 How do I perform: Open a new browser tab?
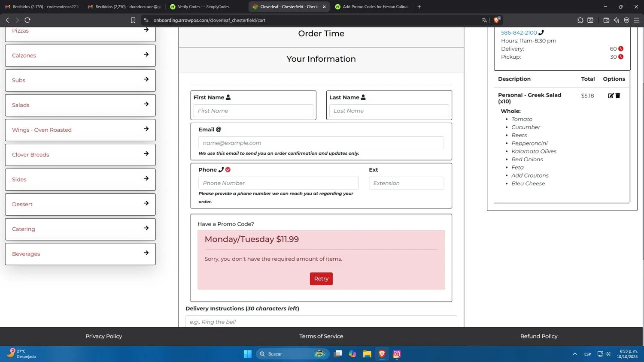click(419, 6)
